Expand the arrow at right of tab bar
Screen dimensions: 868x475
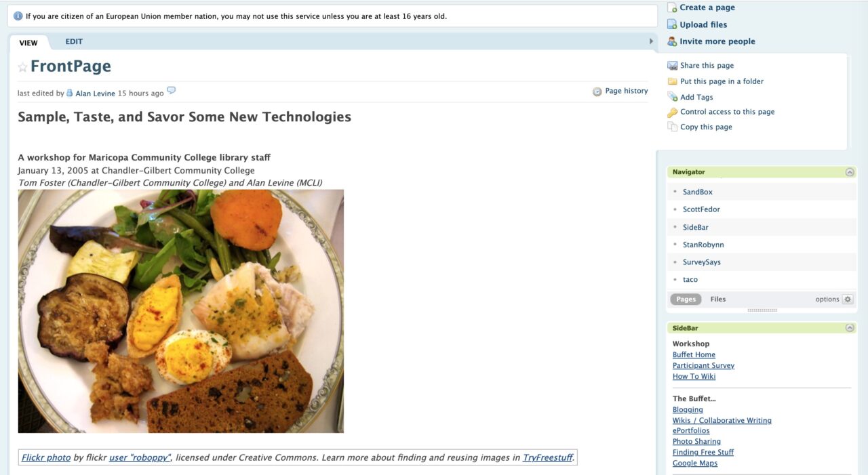[652, 41]
